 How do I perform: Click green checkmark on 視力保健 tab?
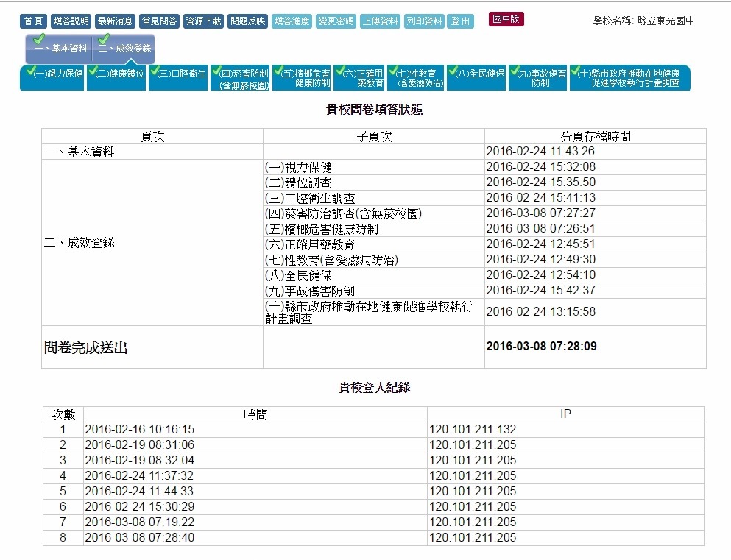(31, 71)
